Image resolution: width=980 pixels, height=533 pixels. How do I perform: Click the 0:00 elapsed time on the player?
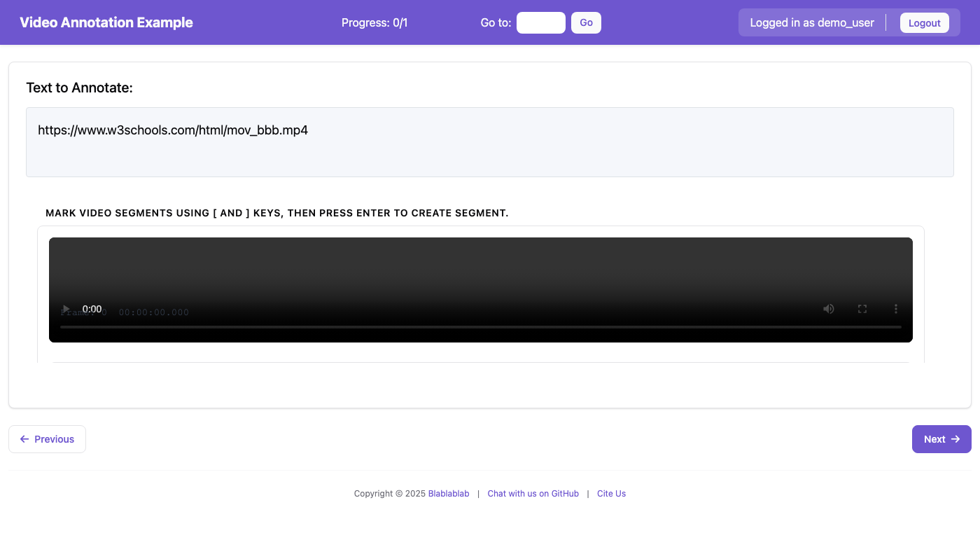click(x=92, y=309)
